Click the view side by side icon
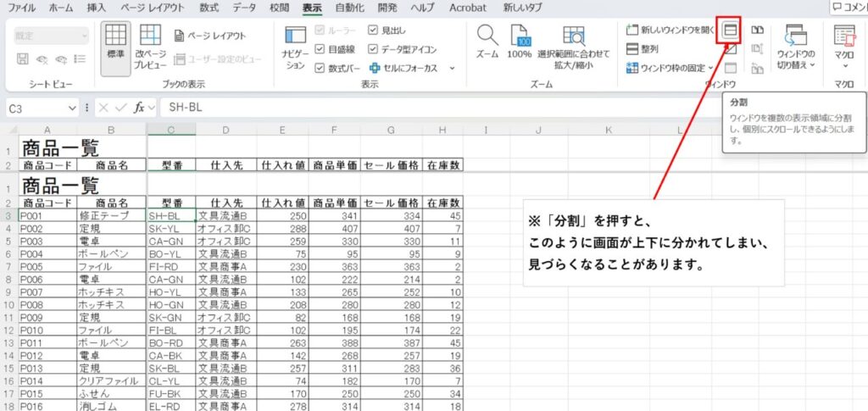This screenshot has height=411, width=868. coord(757,31)
